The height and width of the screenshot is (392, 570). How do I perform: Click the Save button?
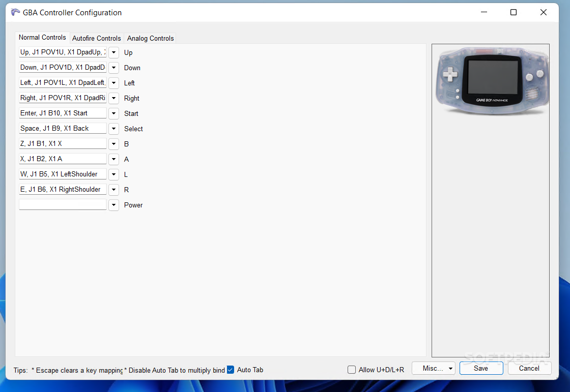click(x=481, y=369)
